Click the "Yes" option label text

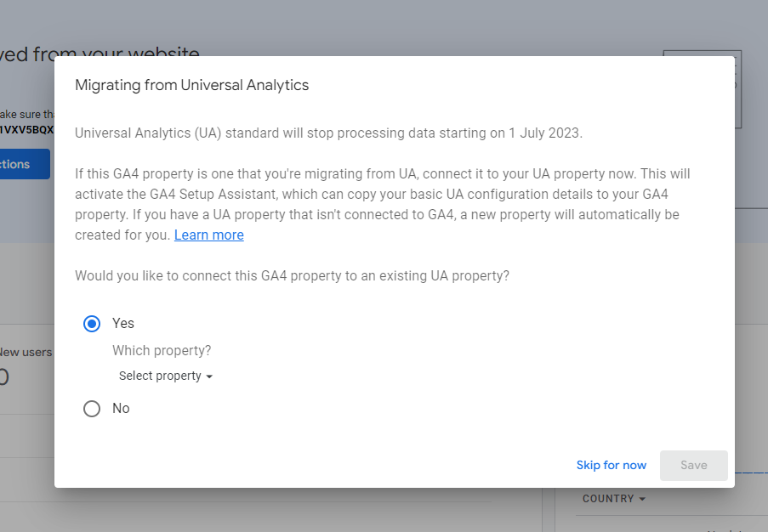click(123, 324)
